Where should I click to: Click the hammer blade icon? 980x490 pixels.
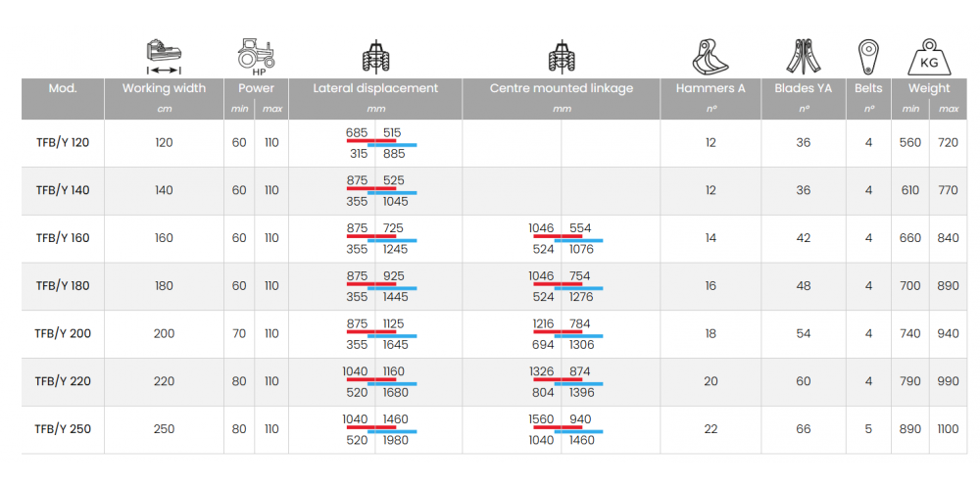tap(710, 56)
